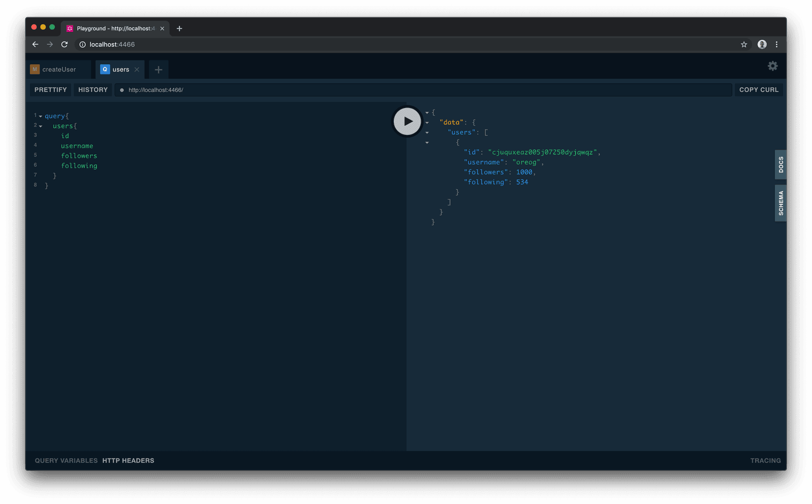This screenshot has width=812, height=504.
Task: Go back in the browser
Action: coord(35,45)
